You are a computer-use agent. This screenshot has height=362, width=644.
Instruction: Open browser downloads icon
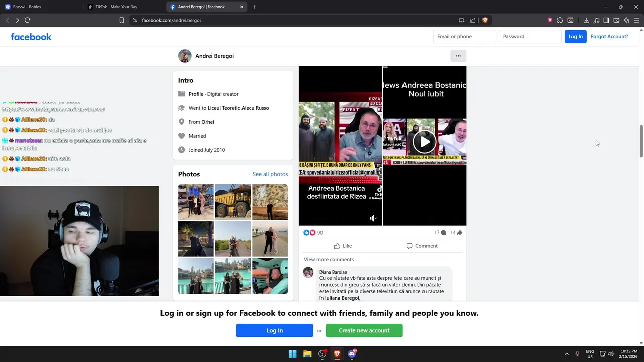586,20
